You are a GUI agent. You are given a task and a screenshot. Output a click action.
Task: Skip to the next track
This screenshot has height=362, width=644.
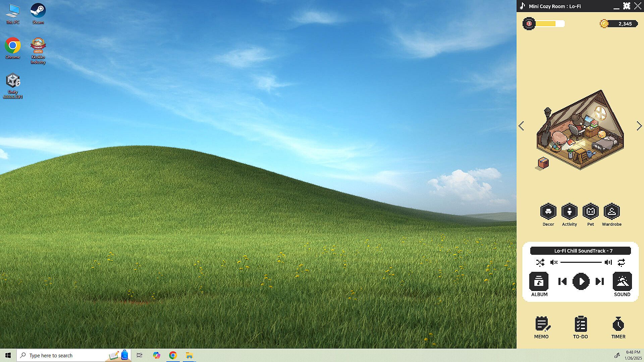(x=599, y=281)
